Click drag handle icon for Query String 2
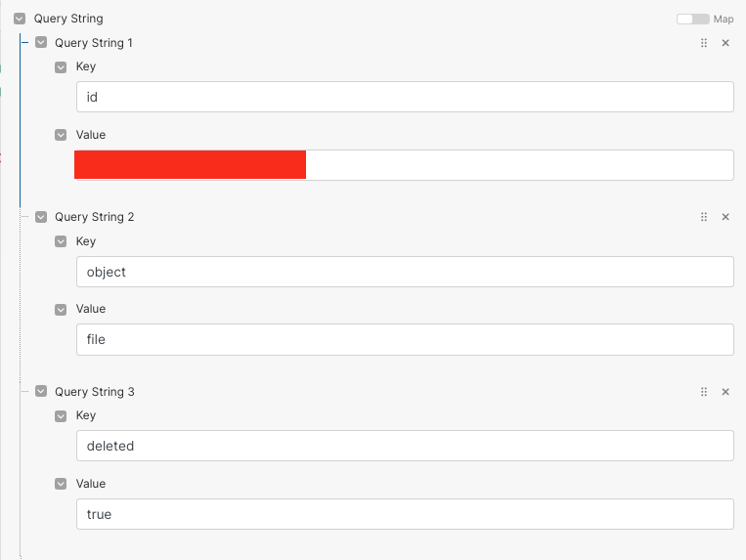This screenshot has width=746, height=560. pos(704,217)
